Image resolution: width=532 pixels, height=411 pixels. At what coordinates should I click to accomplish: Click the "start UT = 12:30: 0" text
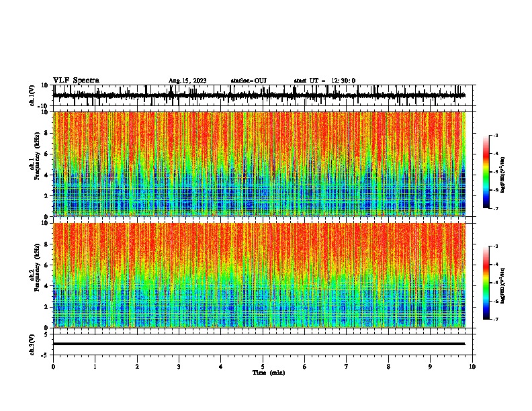pos(324,81)
